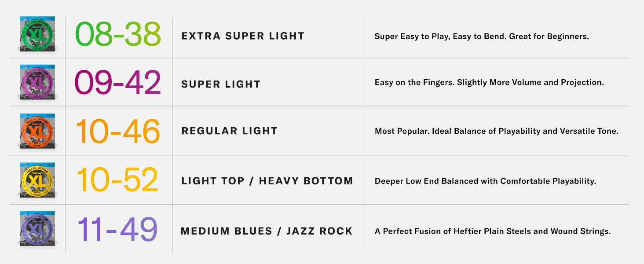Click the 'Deeper Low End' description text

point(485,181)
